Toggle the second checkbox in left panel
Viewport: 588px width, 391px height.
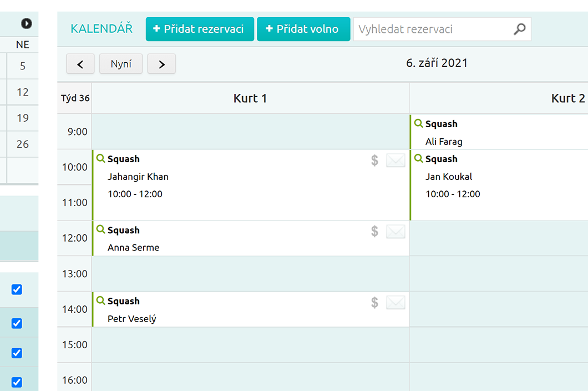[x=17, y=323]
